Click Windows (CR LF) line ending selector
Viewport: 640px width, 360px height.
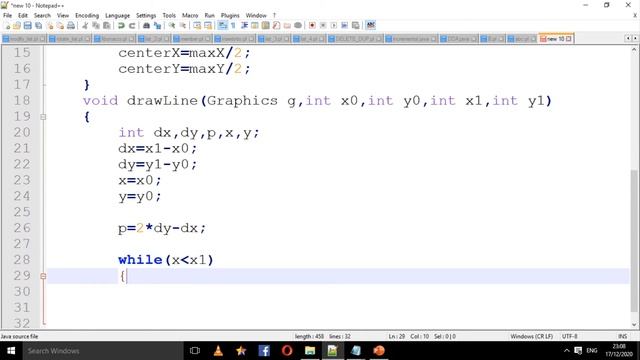coord(531,336)
